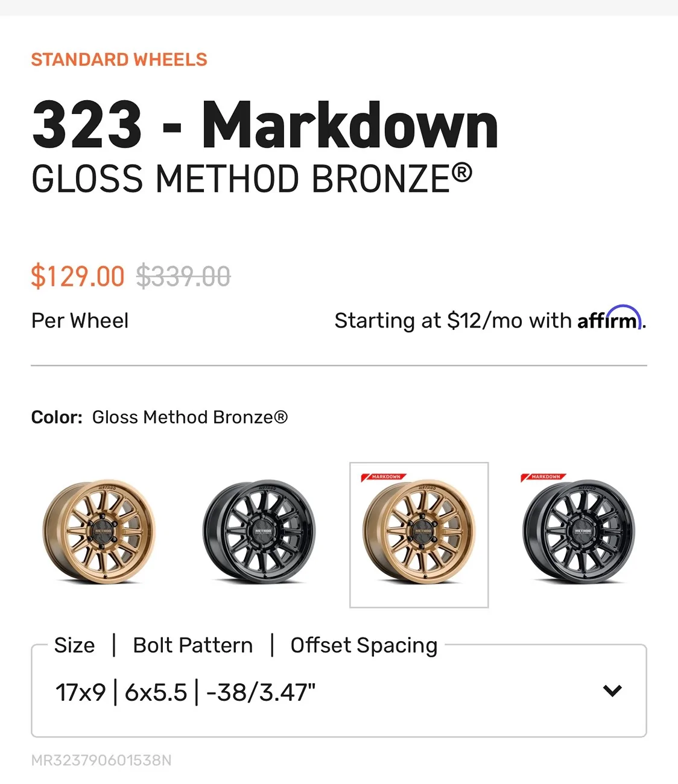The image size is (678, 784).
Task: Click the GLOSS METHOD BRONZE® subtitle heading
Action: 252,179
